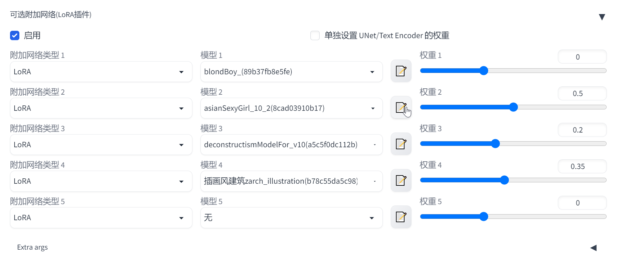Expand the Extra args section arrow

(594, 248)
